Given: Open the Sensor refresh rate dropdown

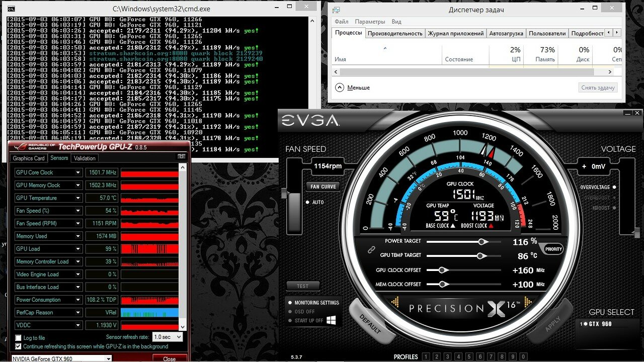Looking at the screenshot, I should [x=168, y=337].
